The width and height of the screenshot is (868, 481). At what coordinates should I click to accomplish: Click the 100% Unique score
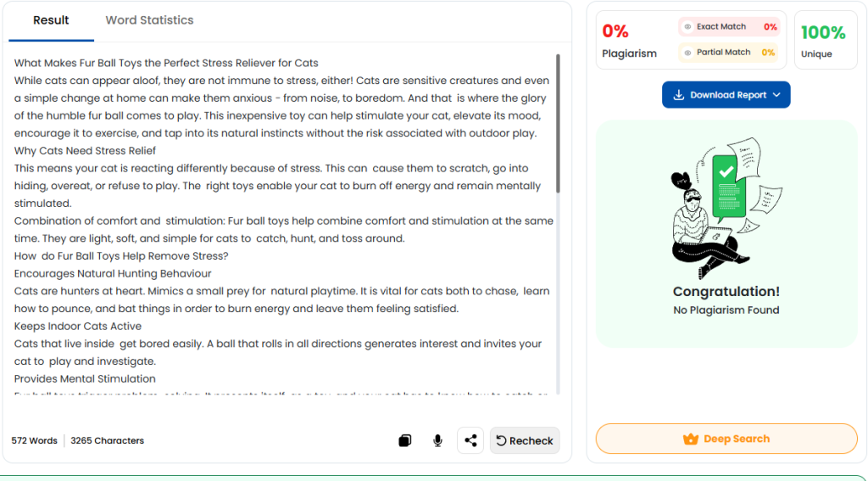pyautogui.click(x=823, y=32)
